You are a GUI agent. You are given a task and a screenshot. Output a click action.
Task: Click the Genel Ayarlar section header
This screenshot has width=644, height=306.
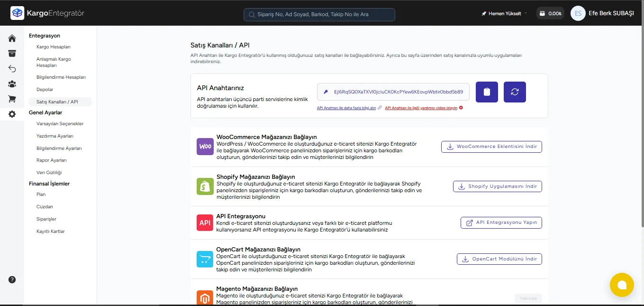click(45, 112)
